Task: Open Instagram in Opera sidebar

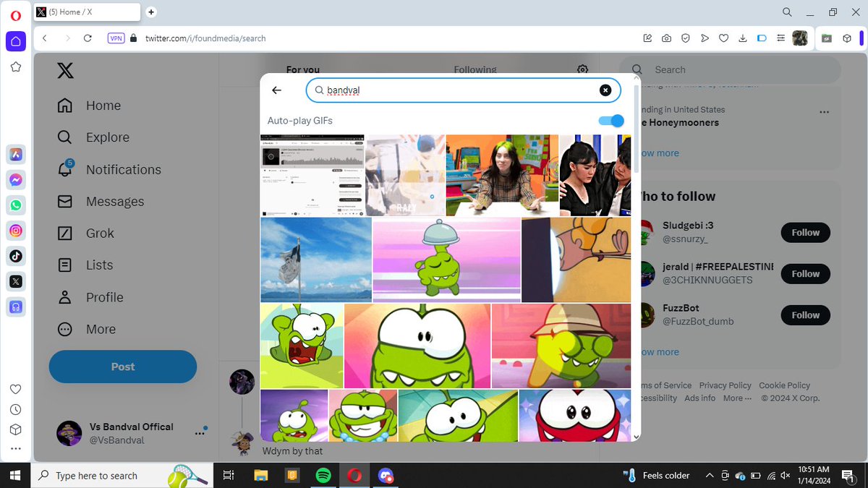Action: (x=16, y=231)
